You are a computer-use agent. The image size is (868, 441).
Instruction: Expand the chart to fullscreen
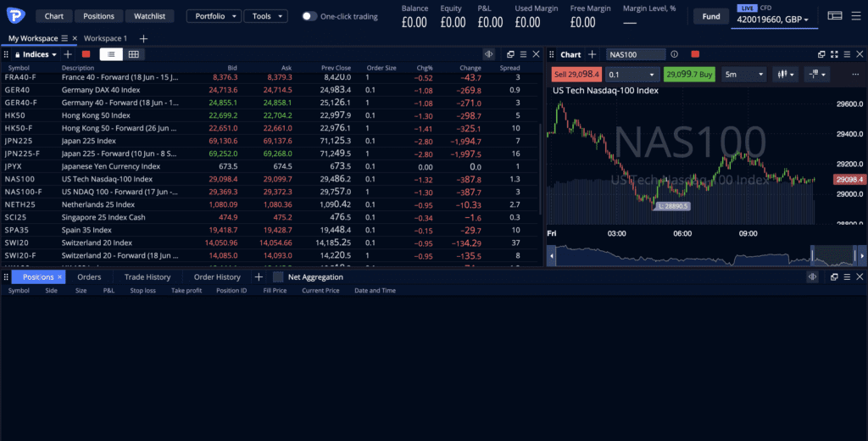pyautogui.click(x=834, y=54)
